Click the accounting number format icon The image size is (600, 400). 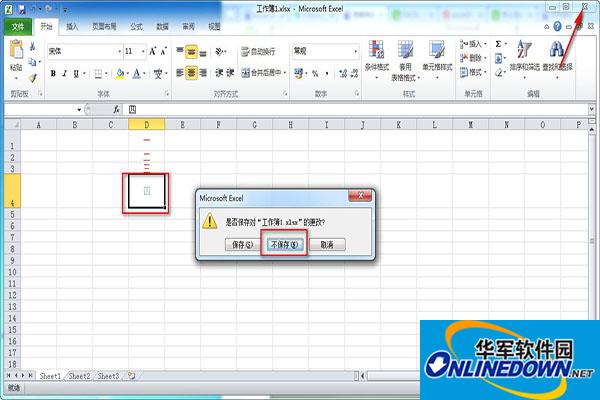point(298,73)
